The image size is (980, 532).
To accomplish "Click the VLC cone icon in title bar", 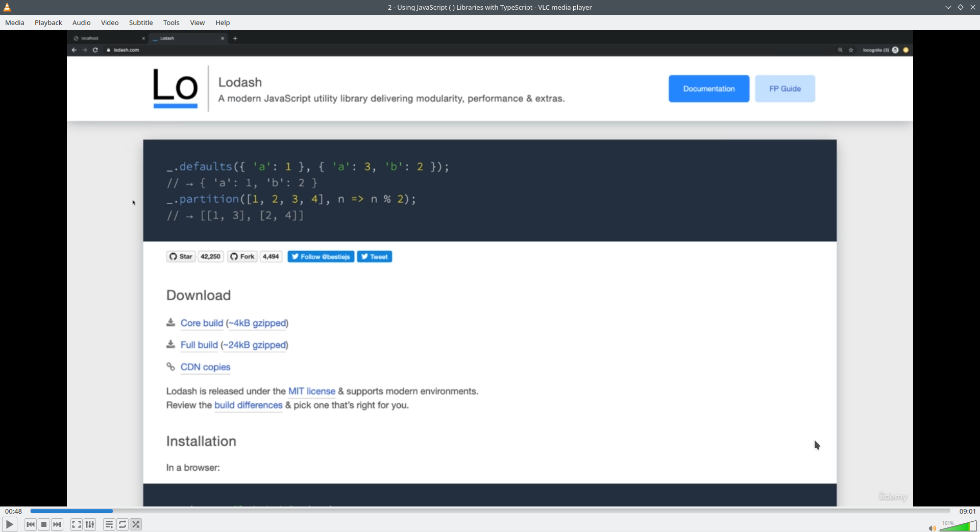I will pyautogui.click(x=7, y=7).
